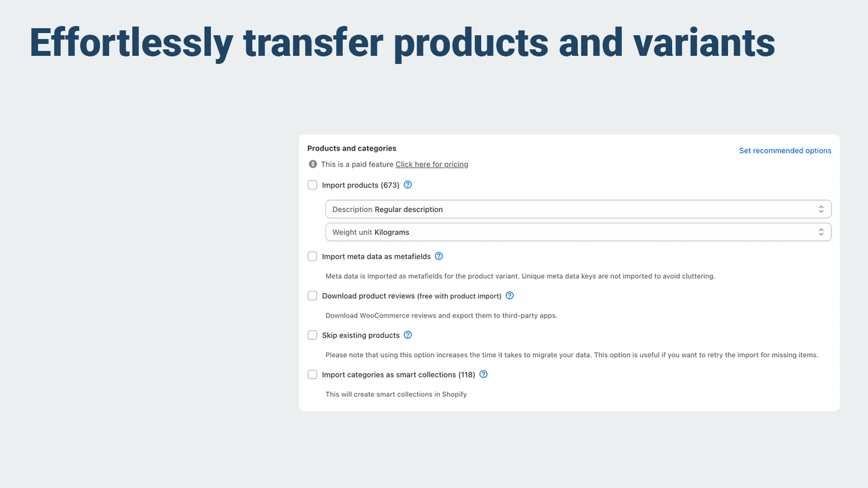Click the Import products (673) label

[x=360, y=185]
